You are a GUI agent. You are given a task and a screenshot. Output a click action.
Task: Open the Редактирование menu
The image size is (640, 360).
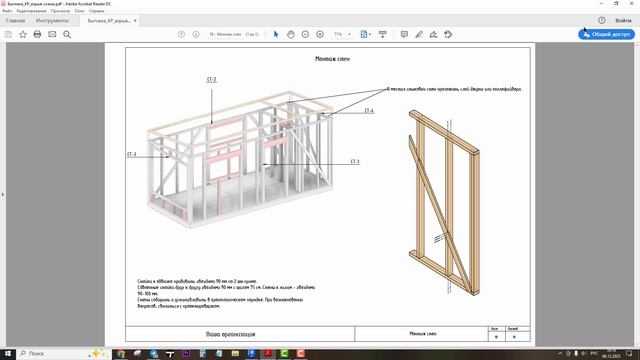click(x=31, y=11)
